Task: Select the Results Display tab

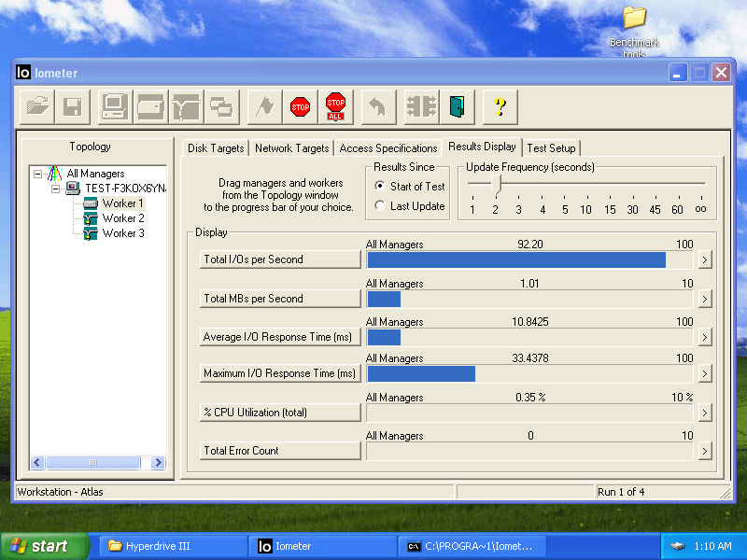Action: point(482,147)
